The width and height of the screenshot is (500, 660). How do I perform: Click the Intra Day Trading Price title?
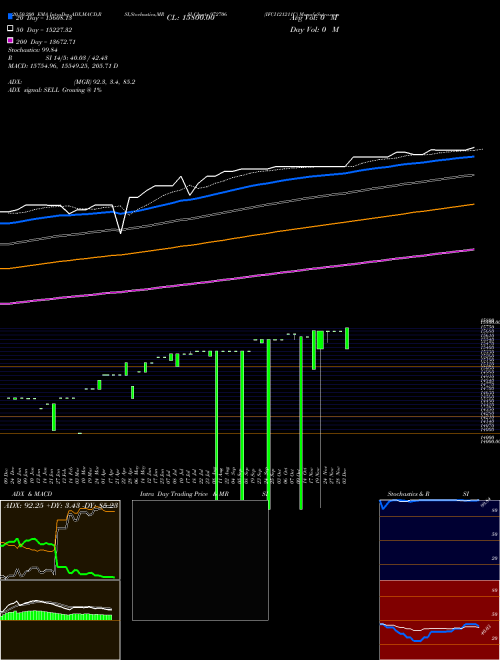tap(174, 494)
